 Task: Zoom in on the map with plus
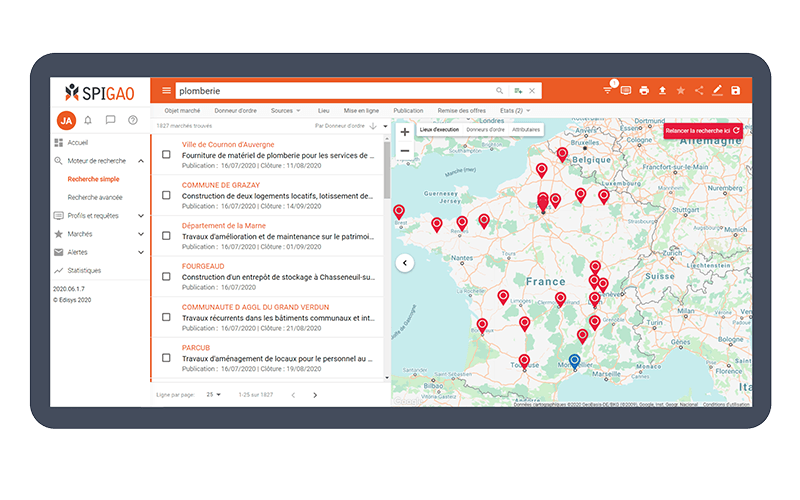point(404,132)
